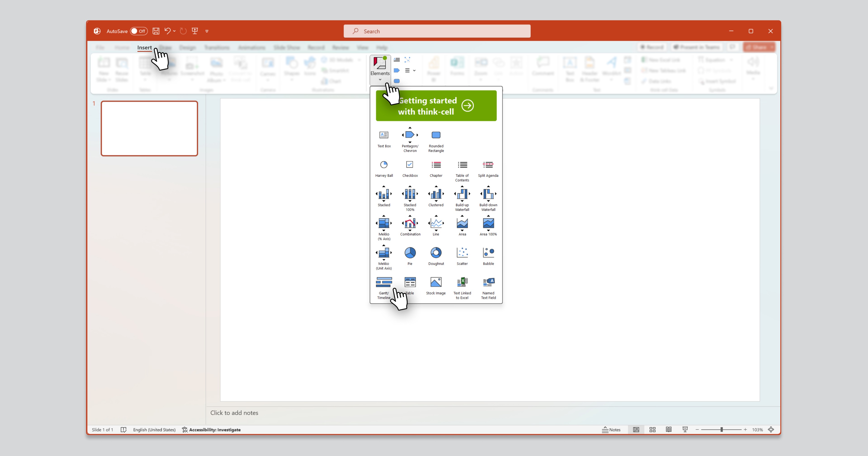
Task: Toggle the AutoSave switch
Action: [x=139, y=31]
